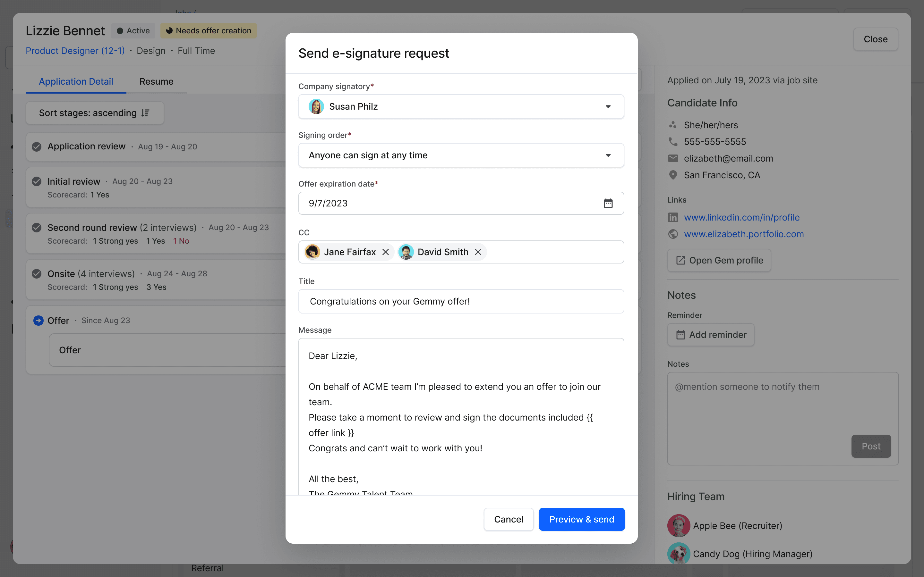Click the LinkedIn icon in Links
The height and width of the screenshot is (577, 924).
coord(673,218)
